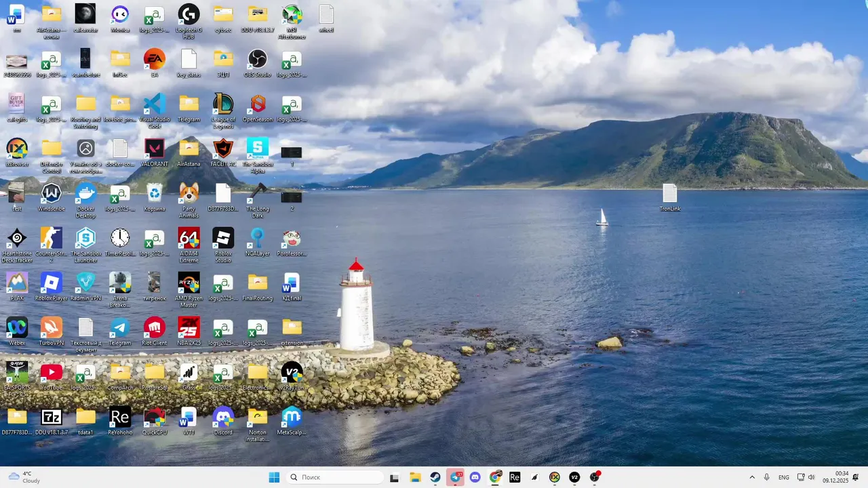Select the MetaScalp desktop icon
This screenshot has height=488, width=868.
[292, 421]
